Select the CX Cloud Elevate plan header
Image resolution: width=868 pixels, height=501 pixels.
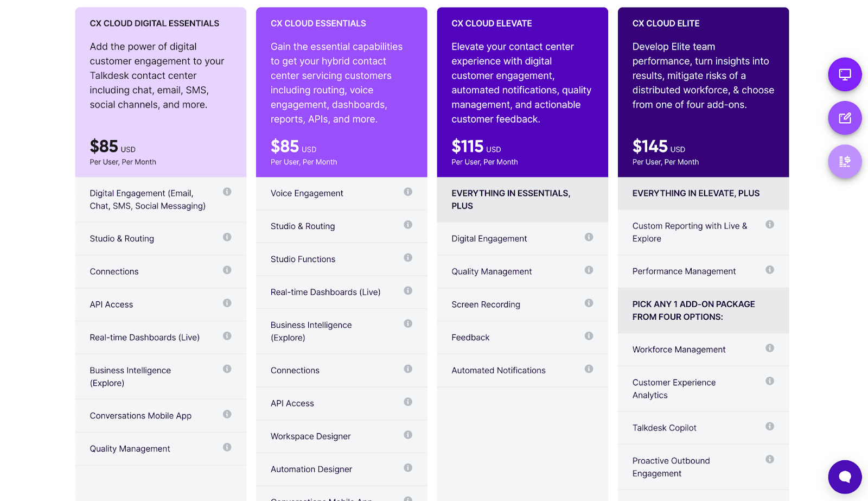492,23
